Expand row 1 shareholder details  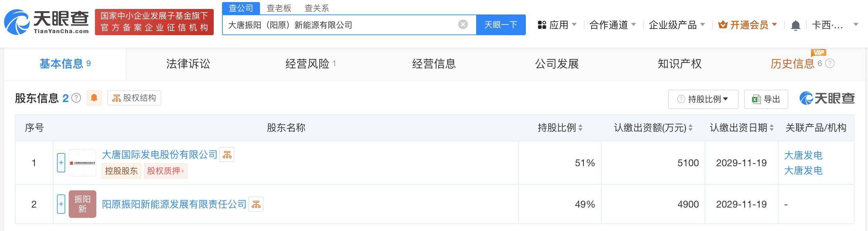point(61,163)
